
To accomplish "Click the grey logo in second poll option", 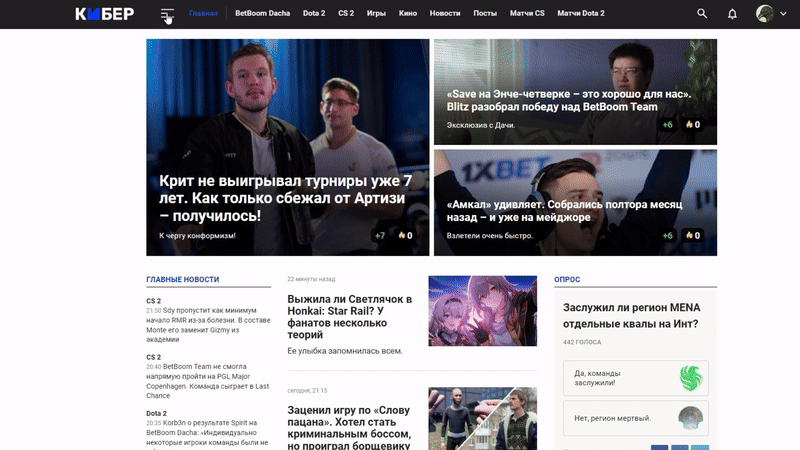I will pyautogui.click(x=691, y=418).
